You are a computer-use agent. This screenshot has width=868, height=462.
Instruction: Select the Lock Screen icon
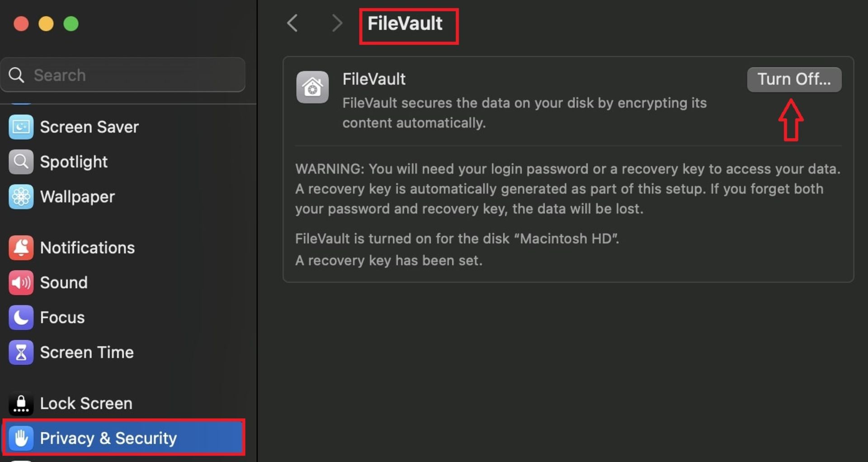coord(21,403)
